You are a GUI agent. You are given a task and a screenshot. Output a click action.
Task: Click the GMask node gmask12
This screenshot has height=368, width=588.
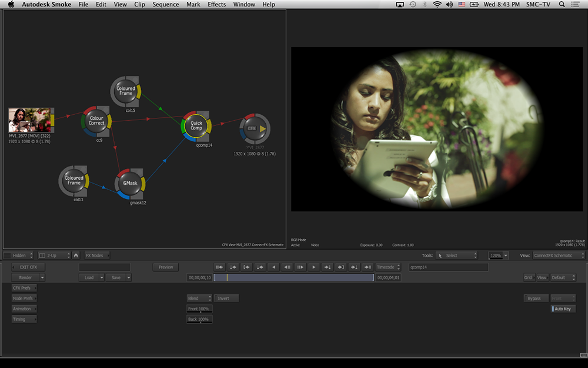click(x=129, y=184)
